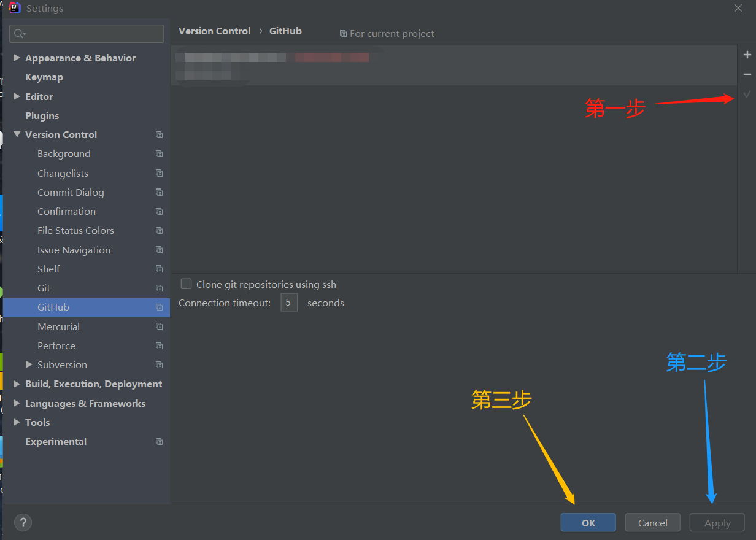Screen dimensions: 756x540
Task: Click the remove account minus icon
Action: coord(747,74)
